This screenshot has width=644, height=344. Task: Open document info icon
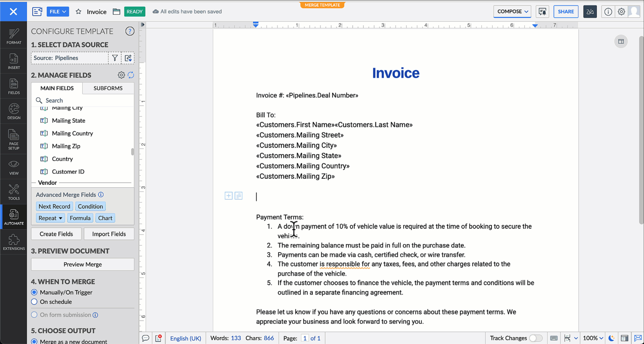(608, 12)
